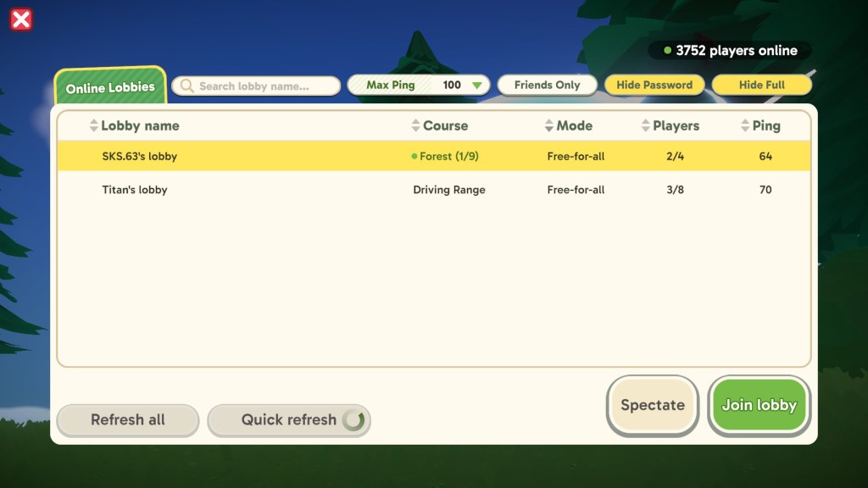Image resolution: width=868 pixels, height=488 pixels.
Task: Click the Spectate button
Action: (652, 405)
